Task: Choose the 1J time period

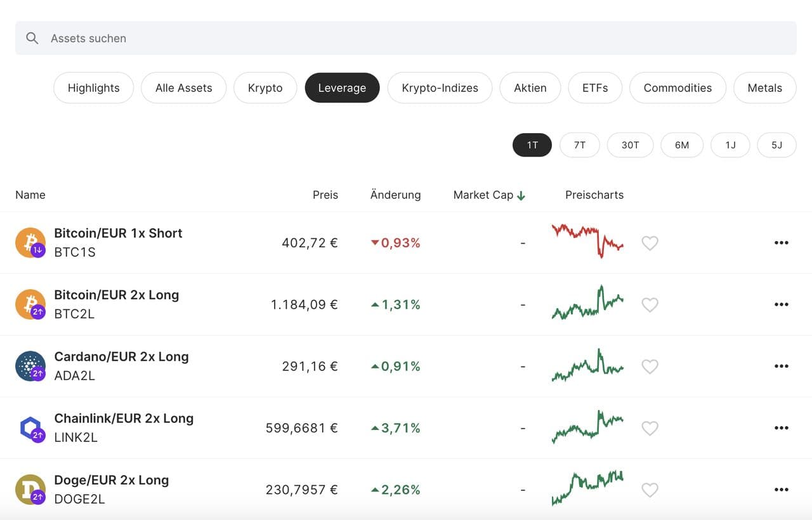Action: coord(730,145)
